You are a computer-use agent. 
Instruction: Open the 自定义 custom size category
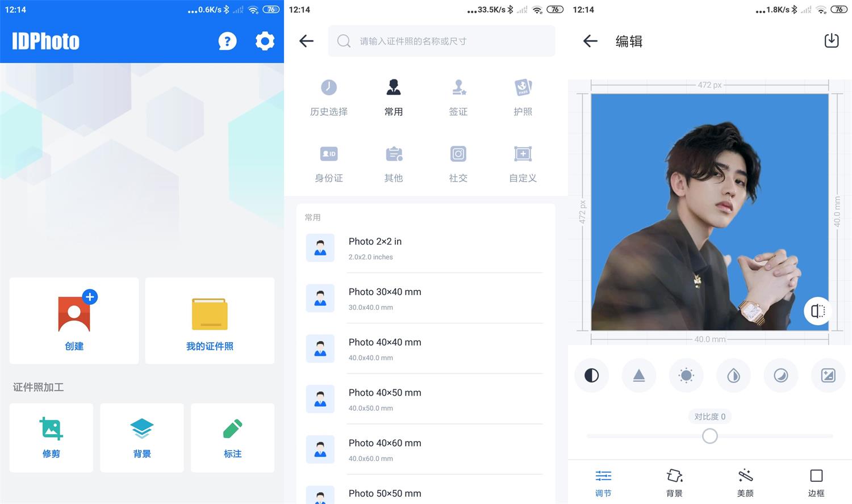522,163
